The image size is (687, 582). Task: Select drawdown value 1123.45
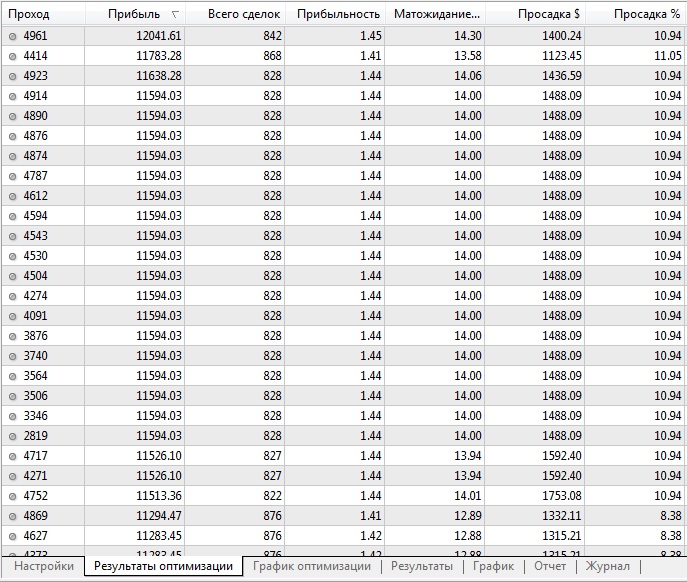pyautogui.click(x=562, y=56)
